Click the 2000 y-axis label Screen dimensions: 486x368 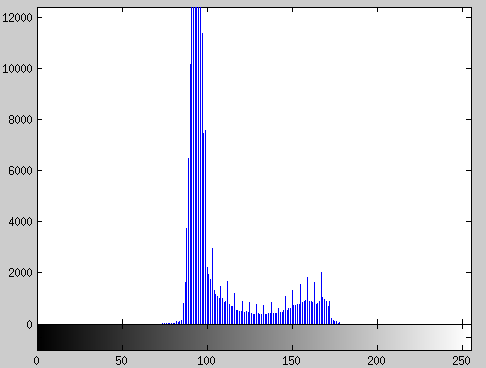(x=20, y=273)
